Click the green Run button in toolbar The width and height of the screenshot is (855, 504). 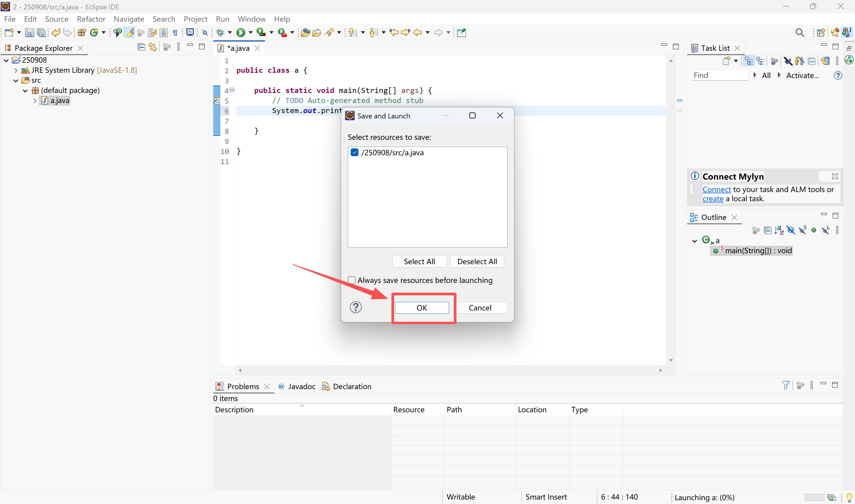(x=241, y=33)
